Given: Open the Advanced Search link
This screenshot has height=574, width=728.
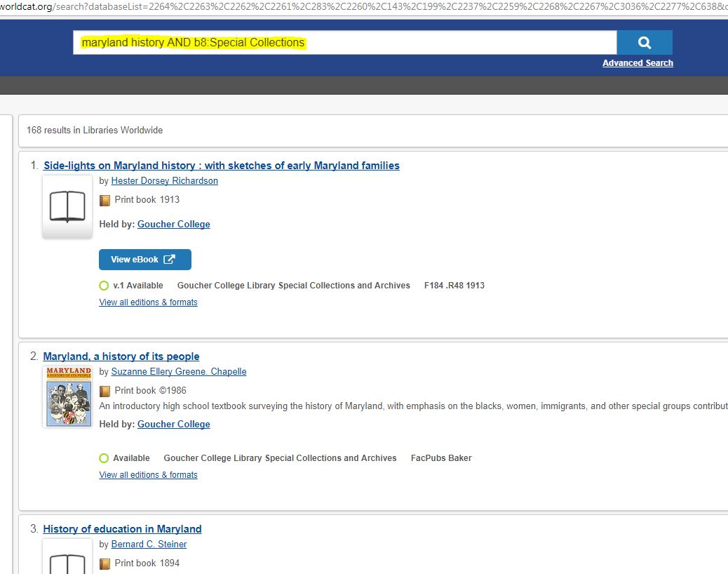Looking at the screenshot, I should 638,63.
